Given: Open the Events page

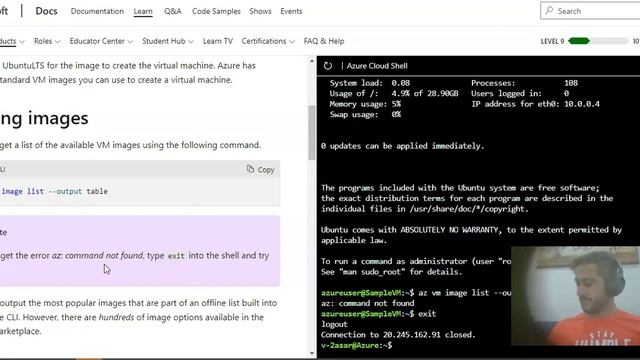Looking at the screenshot, I should 291,11.
